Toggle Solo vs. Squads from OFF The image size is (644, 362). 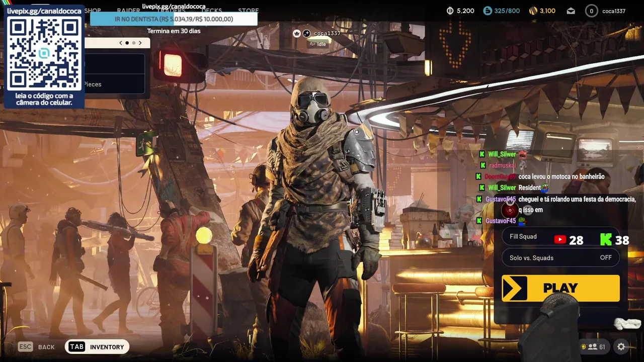click(560, 257)
